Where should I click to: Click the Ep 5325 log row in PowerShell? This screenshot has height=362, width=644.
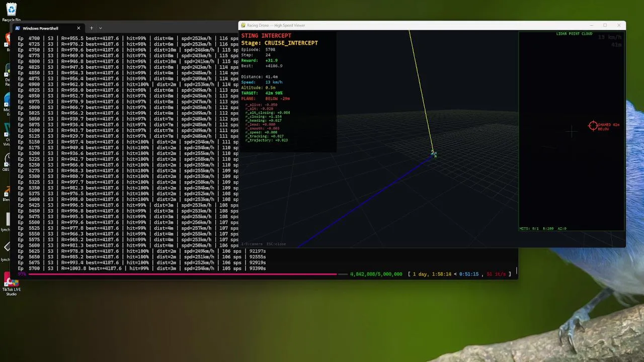coord(128,183)
